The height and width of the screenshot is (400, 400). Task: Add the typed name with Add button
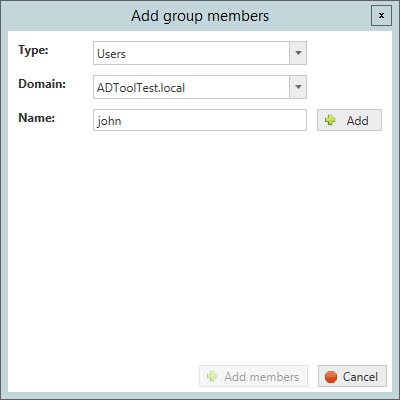[349, 120]
